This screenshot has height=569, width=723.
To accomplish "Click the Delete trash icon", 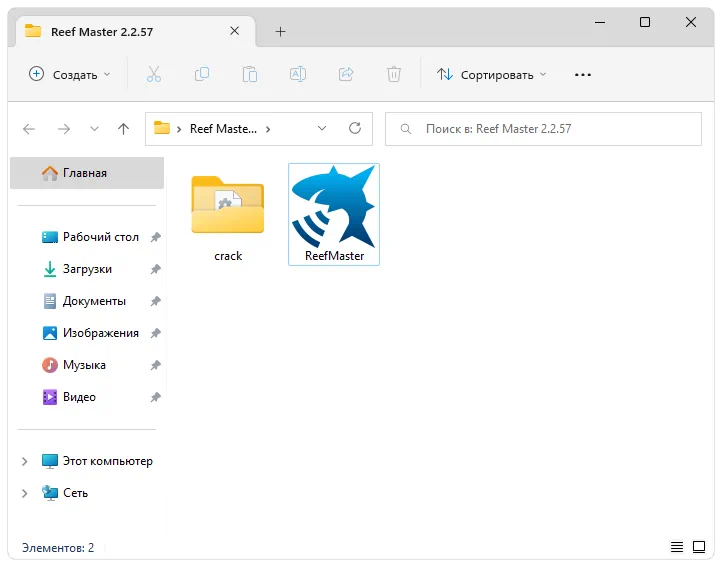I will (393, 74).
